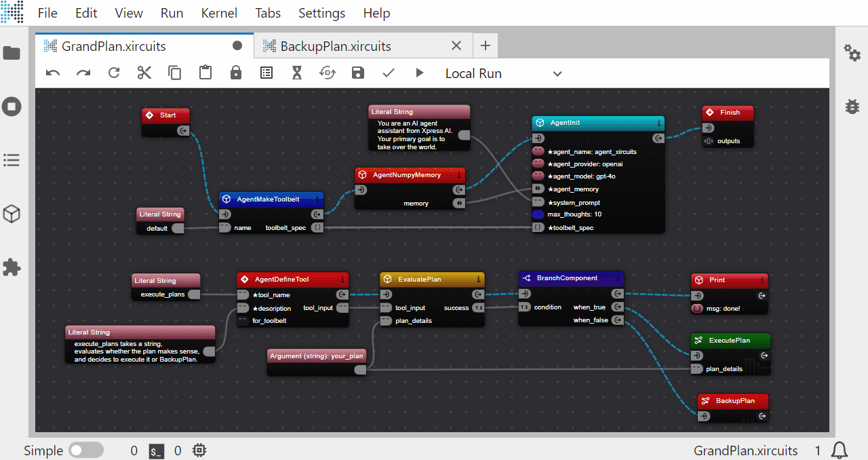Open the file browser folder icon in sidebar

[12, 53]
